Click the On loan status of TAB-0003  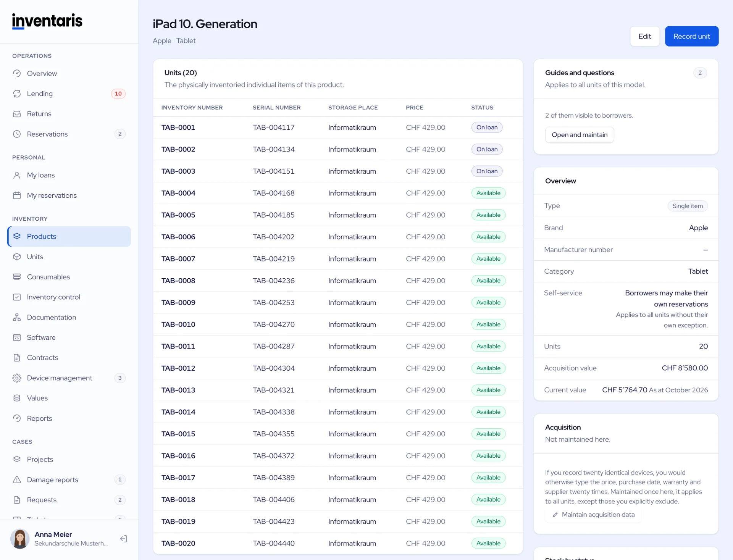click(487, 171)
